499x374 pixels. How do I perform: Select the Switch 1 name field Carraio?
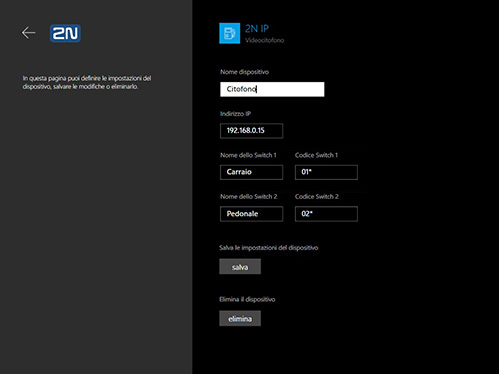point(251,172)
